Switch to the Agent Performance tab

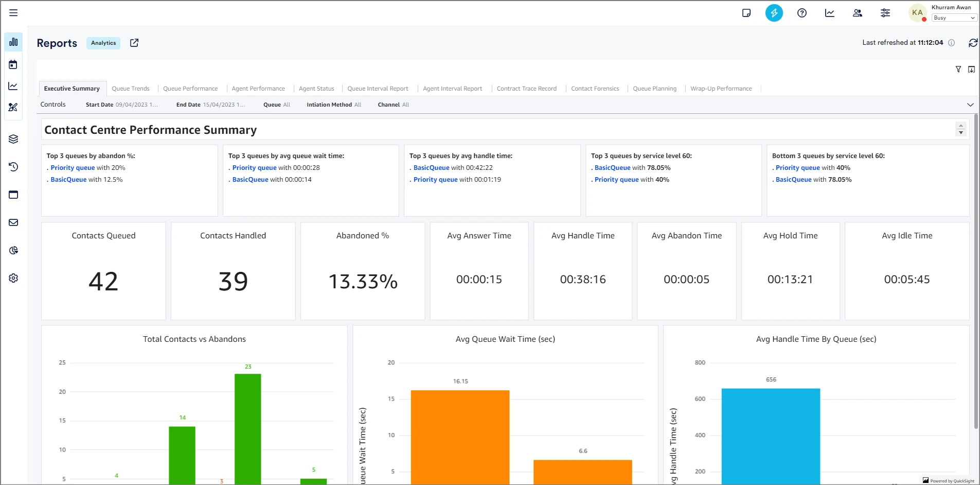258,89
